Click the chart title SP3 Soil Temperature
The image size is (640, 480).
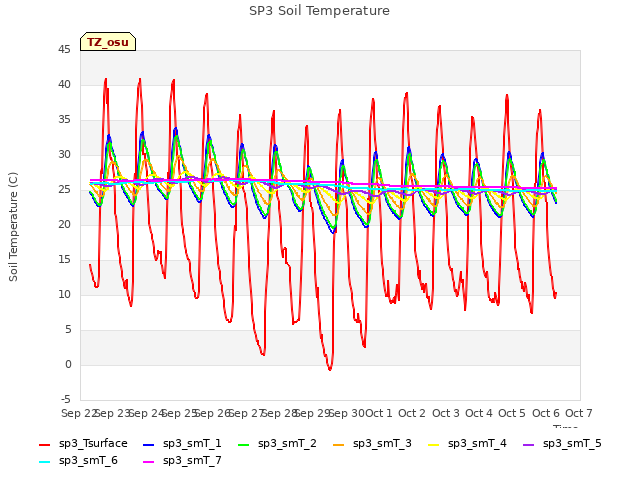coord(319,11)
